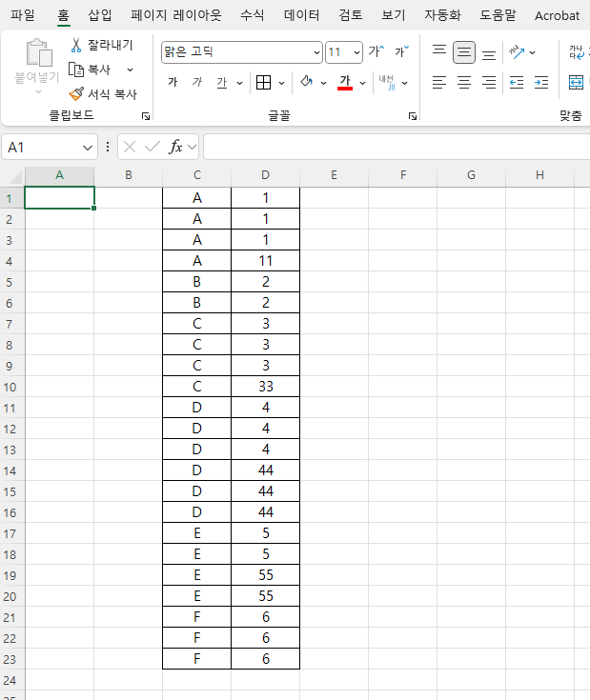Click the name box options dots
Viewport: 590px width, 700px height.
tap(108, 147)
